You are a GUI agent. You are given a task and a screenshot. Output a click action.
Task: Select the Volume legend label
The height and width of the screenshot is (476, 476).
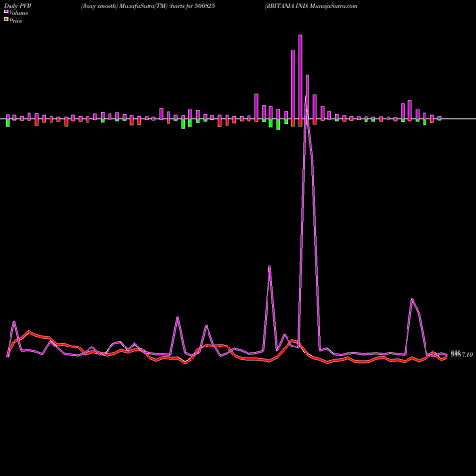coord(18,13)
